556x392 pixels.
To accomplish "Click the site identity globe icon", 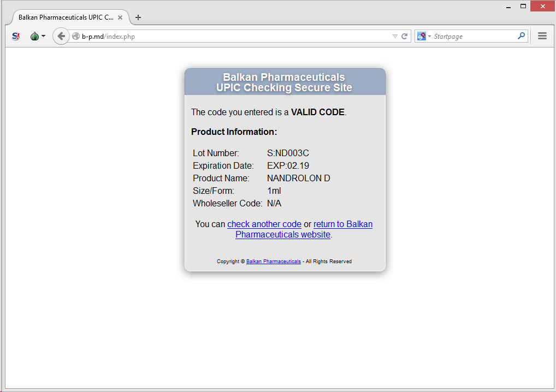I will 75,36.
